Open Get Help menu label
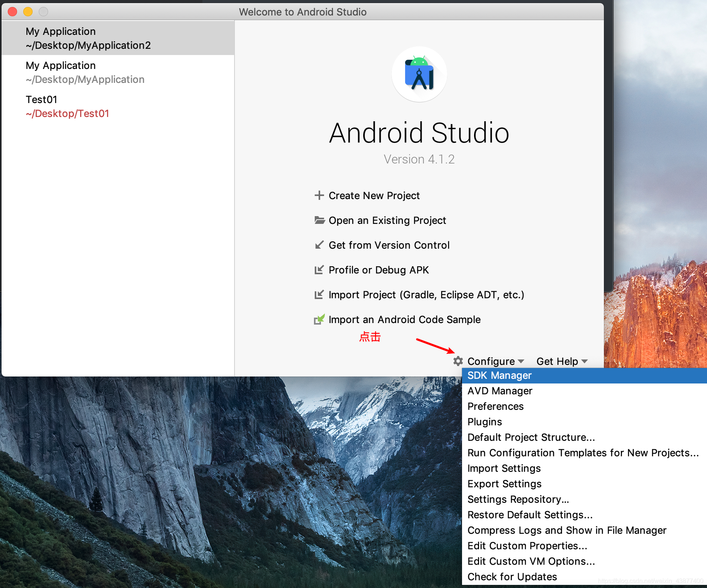Viewport: 707px width, 588px height. click(557, 361)
